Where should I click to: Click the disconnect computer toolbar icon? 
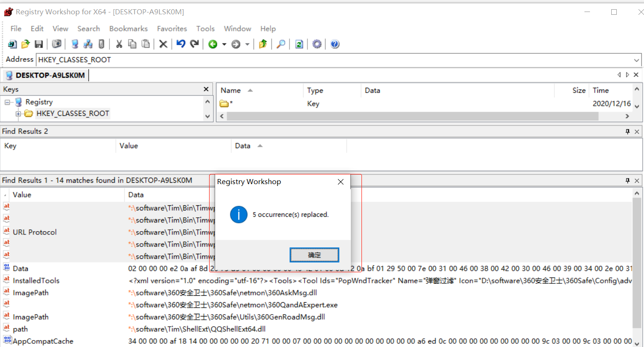coord(102,44)
